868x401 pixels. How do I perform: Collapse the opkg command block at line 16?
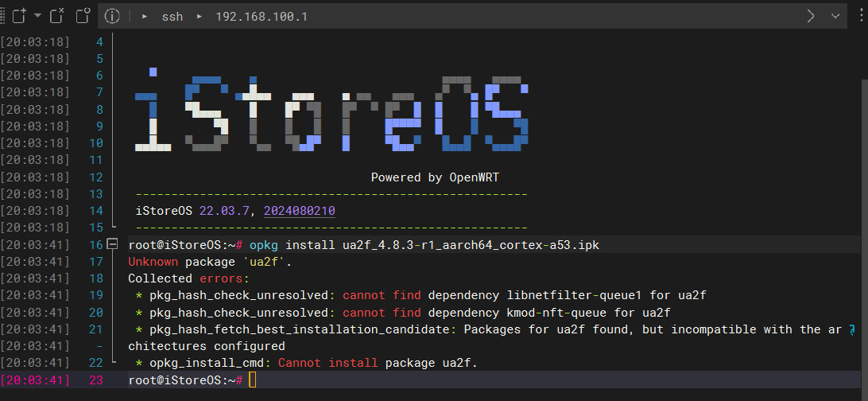click(x=112, y=244)
